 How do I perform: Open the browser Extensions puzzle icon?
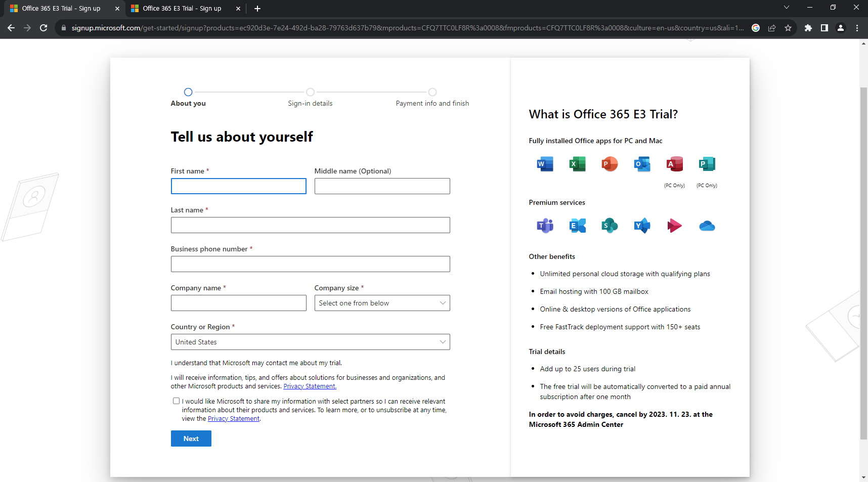click(x=808, y=28)
